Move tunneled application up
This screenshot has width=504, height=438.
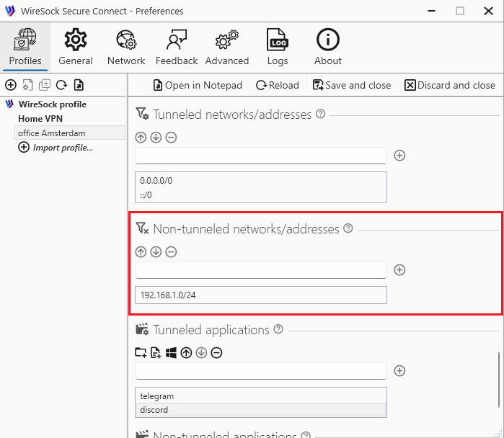pos(186,353)
